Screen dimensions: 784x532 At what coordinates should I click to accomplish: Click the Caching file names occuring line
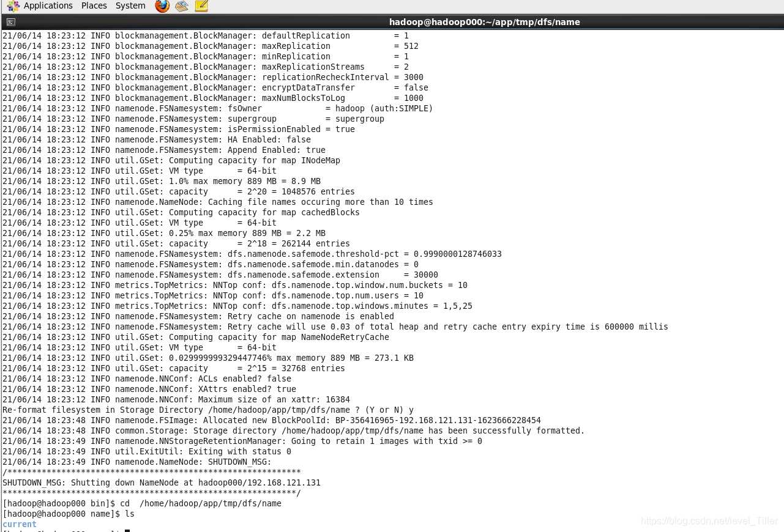[x=218, y=202]
